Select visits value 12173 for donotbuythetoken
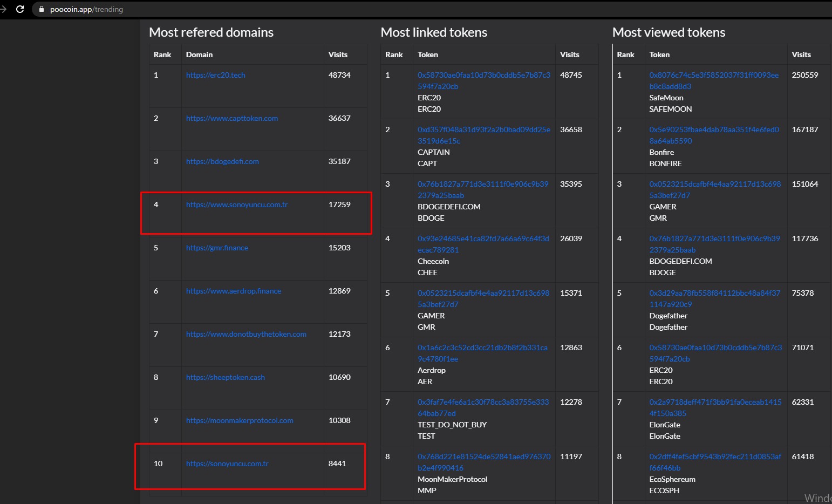Screen dimensions: 832x504 (339, 334)
